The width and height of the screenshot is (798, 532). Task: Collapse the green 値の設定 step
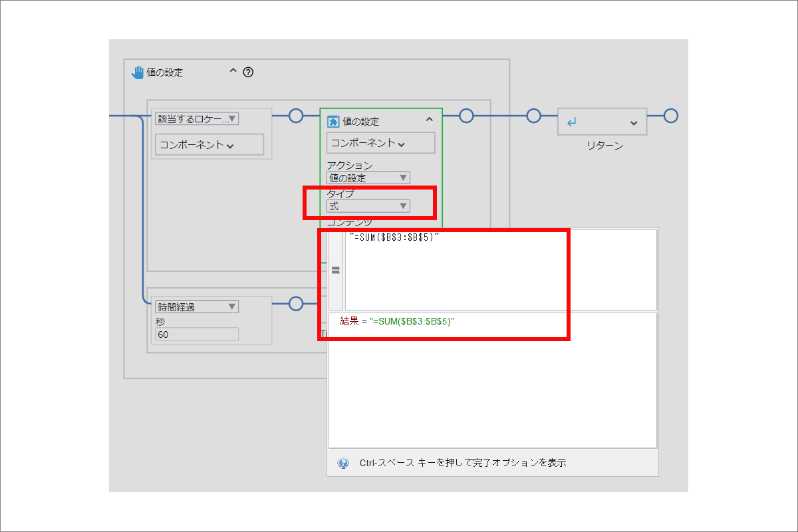click(429, 120)
